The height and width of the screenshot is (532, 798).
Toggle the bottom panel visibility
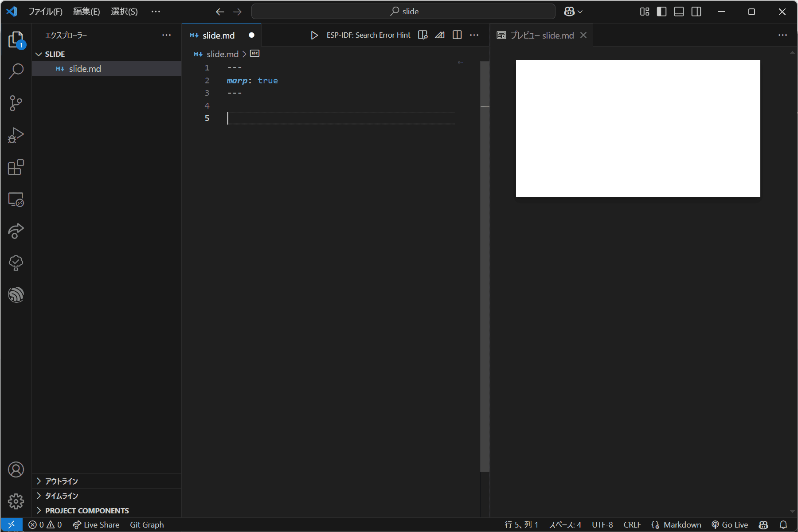(679, 12)
